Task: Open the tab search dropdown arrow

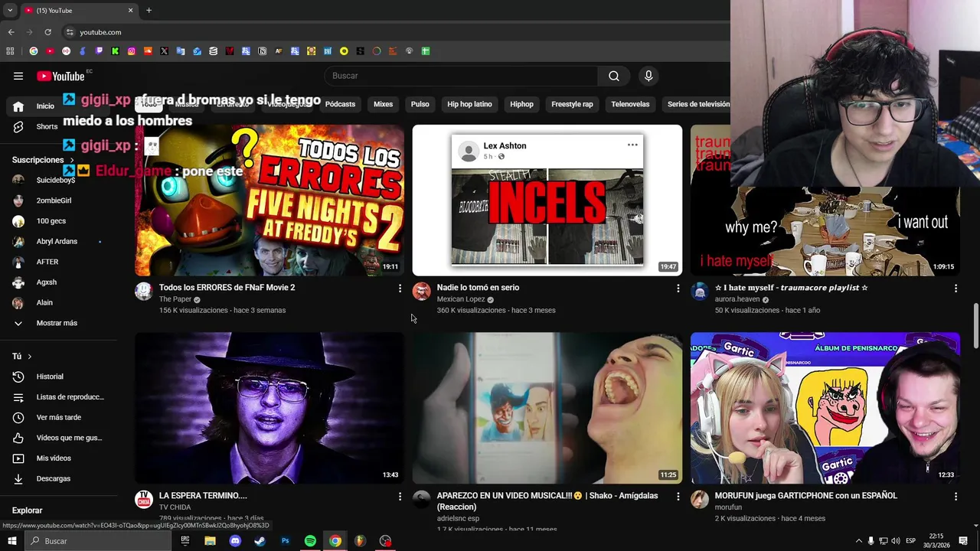Action: tap(10, 10)
